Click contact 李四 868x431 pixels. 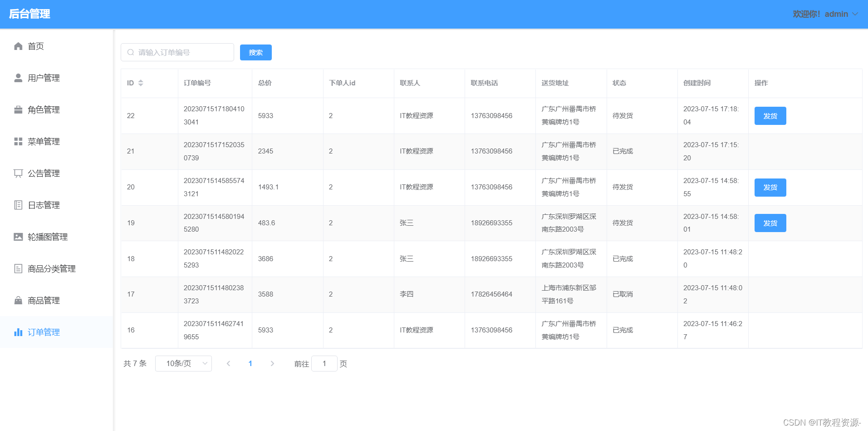tap(407, 294)
